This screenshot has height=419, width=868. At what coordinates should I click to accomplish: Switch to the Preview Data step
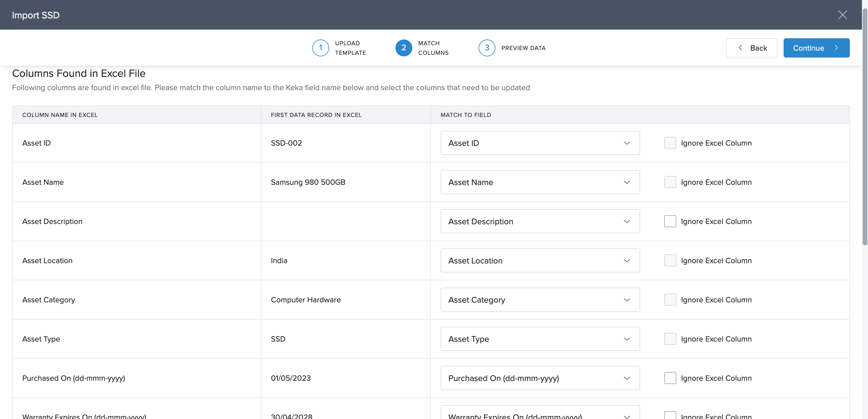[x=523, y=48]
